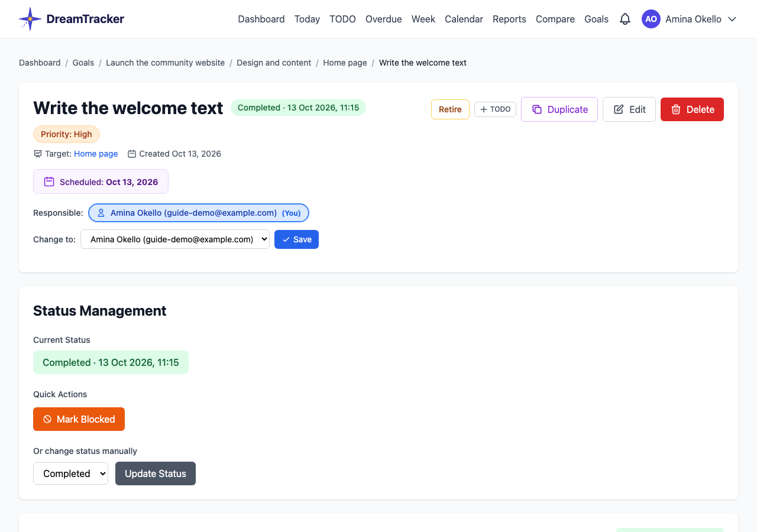Viewport: 757px width, 532px height.
Task: Click the Mark Blocked button
Action: pos(79,419)
